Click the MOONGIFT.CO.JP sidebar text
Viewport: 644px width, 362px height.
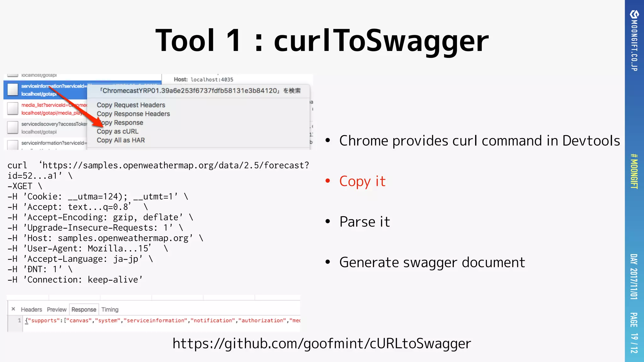point(634,46)
